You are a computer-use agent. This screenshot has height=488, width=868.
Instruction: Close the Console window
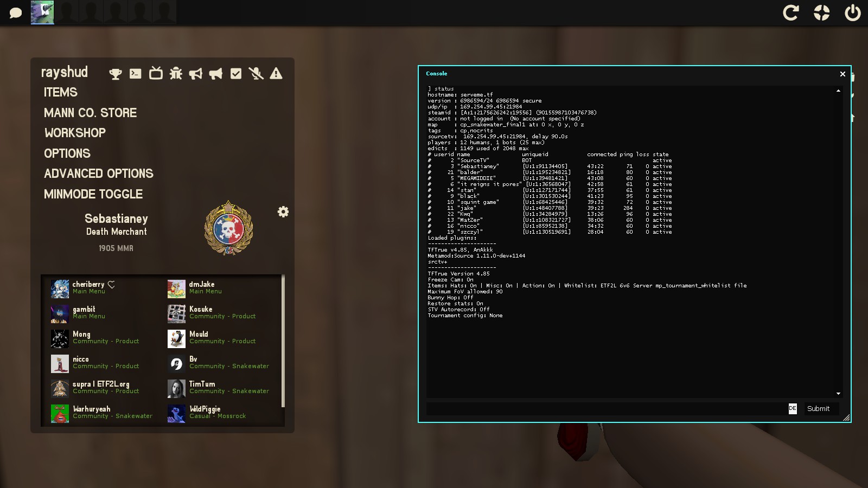tap(843, 74)
